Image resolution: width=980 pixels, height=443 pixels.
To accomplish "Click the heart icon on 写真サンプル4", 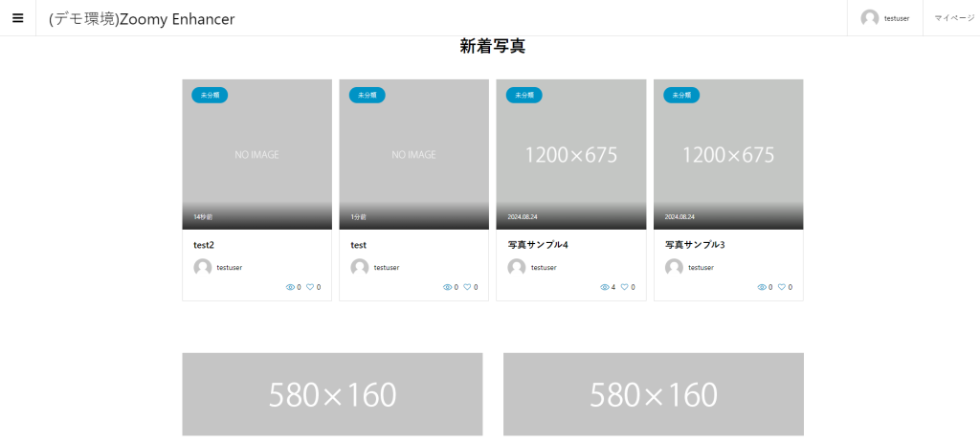I will pyautogui.click(x=624, y=287).
